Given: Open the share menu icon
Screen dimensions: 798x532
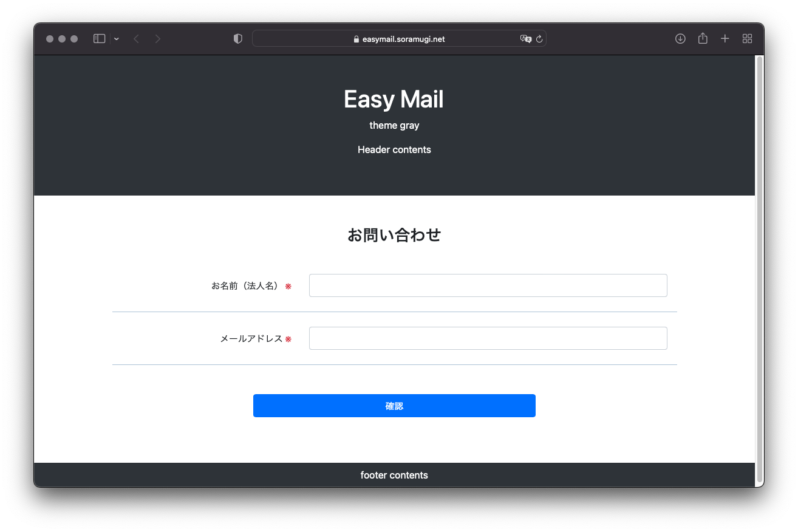Looking at the screenshot, I should pyautogui.click(x=703, y=39).
